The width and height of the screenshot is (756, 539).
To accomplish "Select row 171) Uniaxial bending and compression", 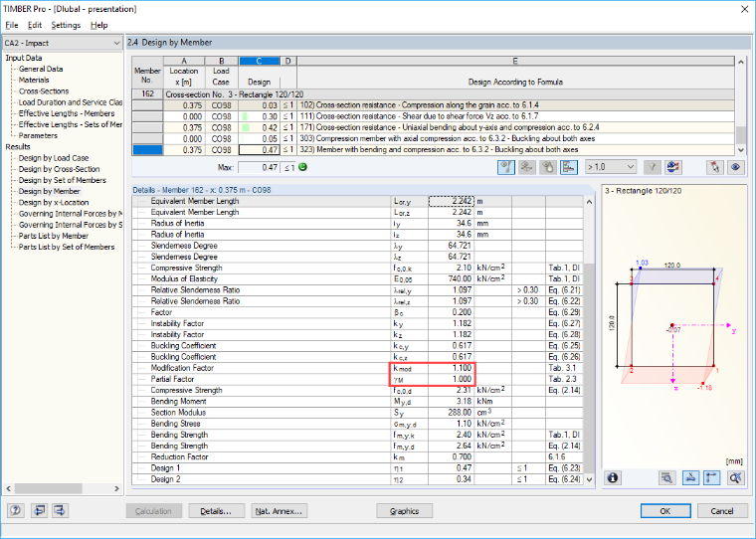I will 433,127.
